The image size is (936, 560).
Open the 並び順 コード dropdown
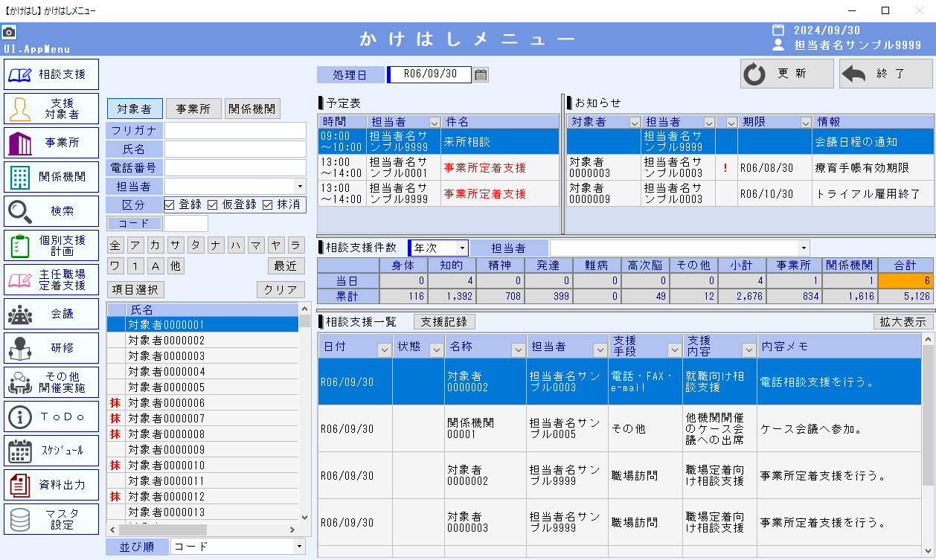299,547
